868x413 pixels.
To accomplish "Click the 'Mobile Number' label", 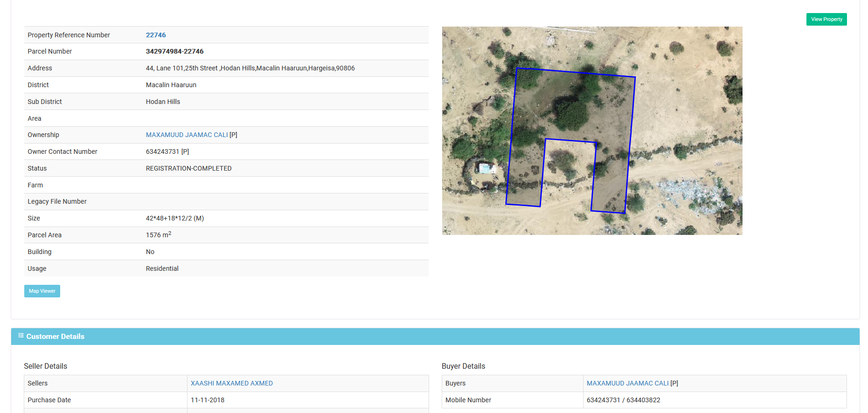I will click(468, 400).
